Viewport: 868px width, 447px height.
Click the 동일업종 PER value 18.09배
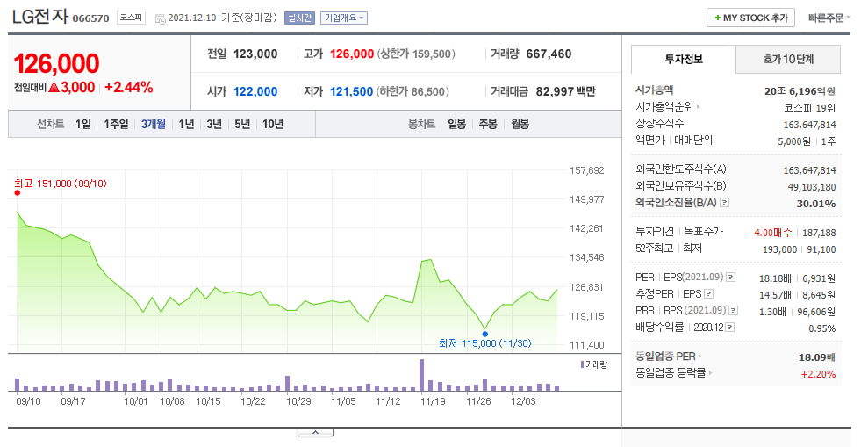click(x=816, y=357)
